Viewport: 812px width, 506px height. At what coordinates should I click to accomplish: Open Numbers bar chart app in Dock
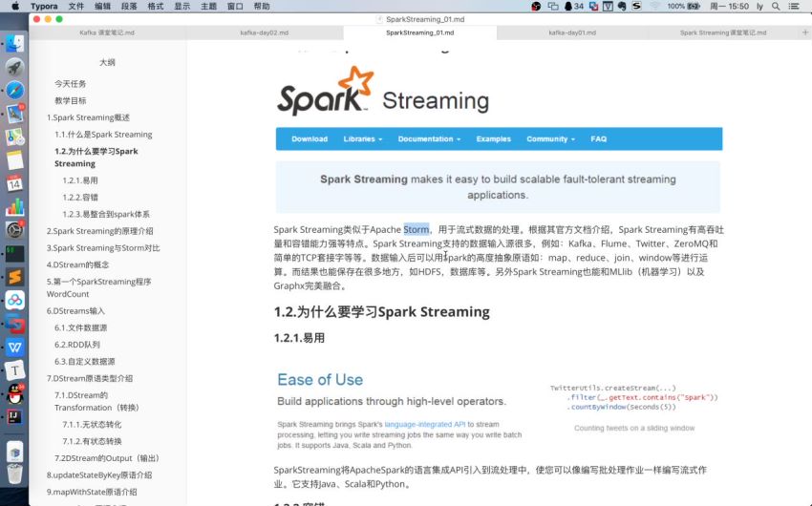coord(14,207)
